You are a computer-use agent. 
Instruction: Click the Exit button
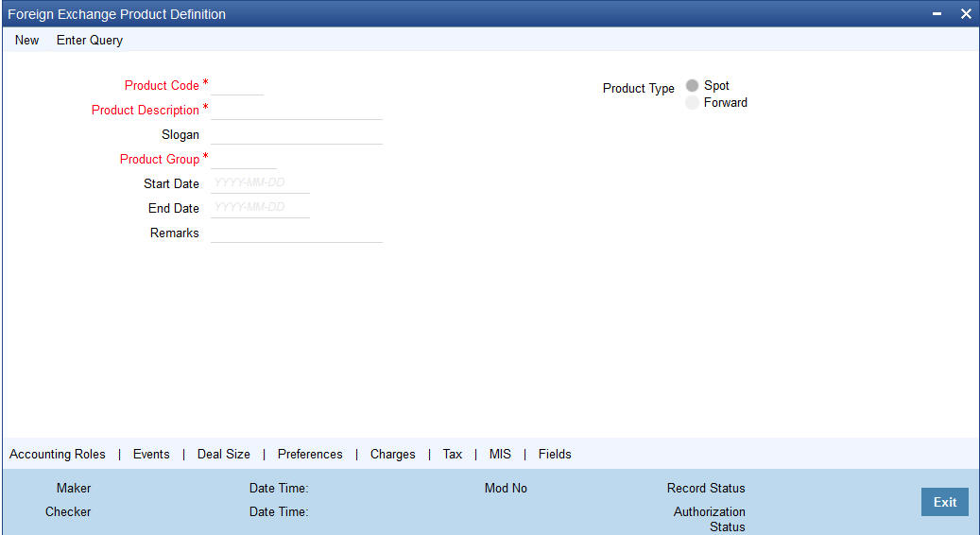(x=944, y=502)
